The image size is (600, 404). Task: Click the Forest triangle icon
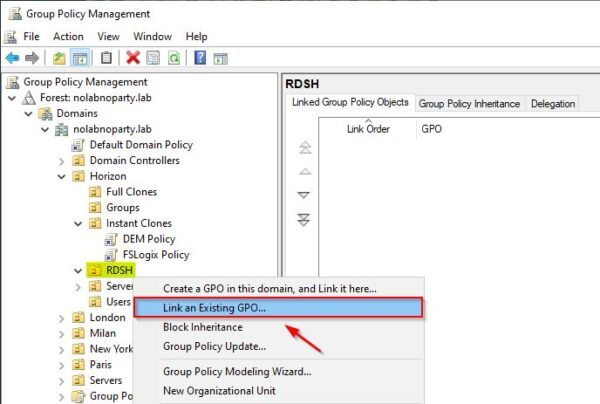tap(28, 98)
